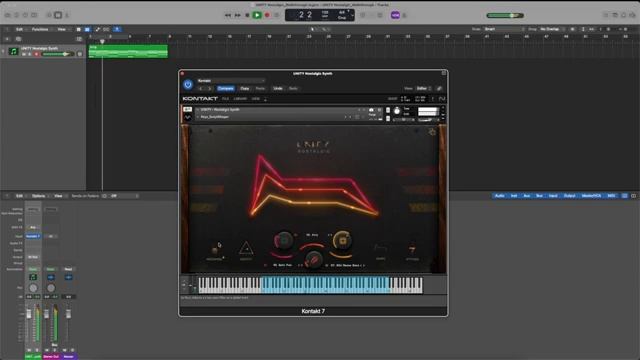640x360 pixels.
Task: Click the Kontakt waveform icon at header right
Action: pyautogui.click(x=442, y=99)
